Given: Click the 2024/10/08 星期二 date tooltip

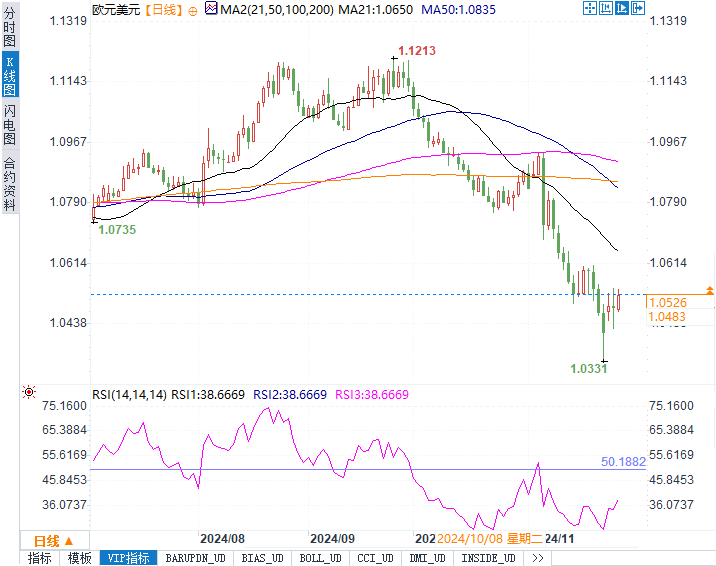Looking at the screenshot, I should tap(490, 539).
